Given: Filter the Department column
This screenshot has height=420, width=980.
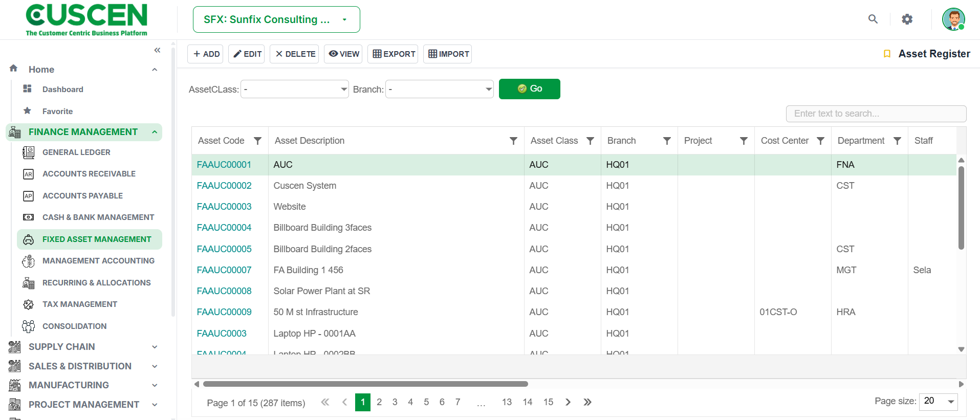Looking at the screenshot, I should click(x=897, y=141).
